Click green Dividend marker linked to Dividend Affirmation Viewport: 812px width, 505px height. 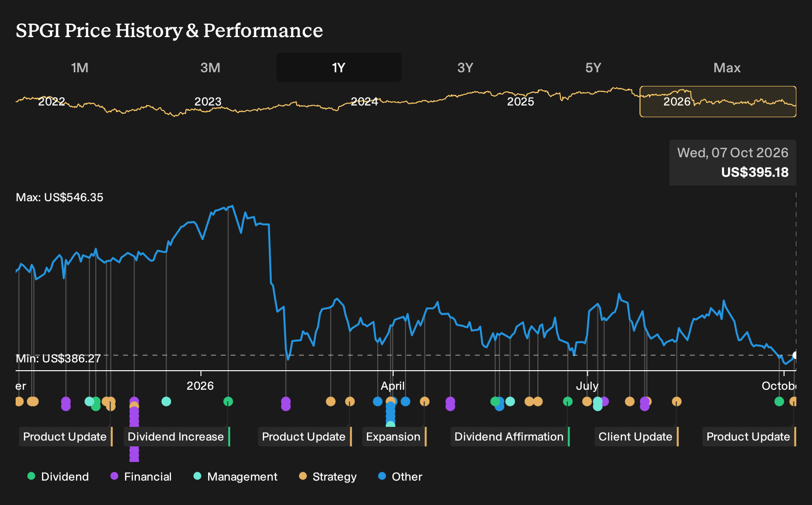click(568, 401)
